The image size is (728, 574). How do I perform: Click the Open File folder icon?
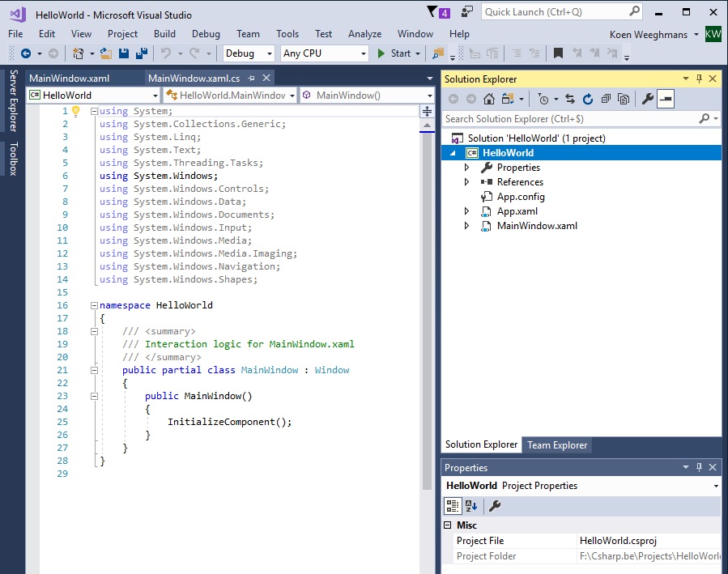[106, 53]
